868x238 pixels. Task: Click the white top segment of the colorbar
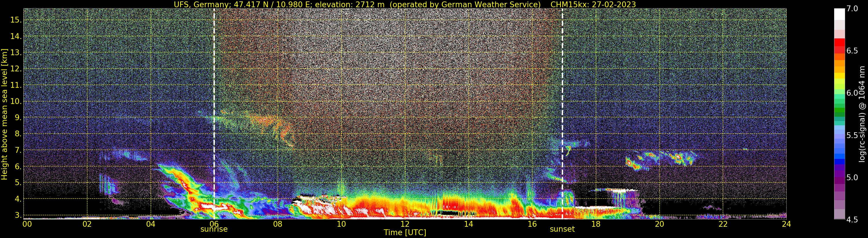(x=839, y=14)
